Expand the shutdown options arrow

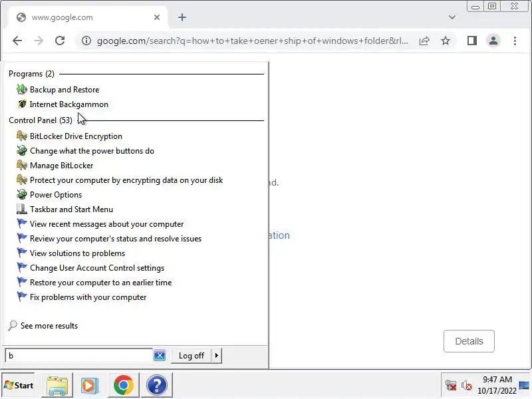pos(217,355)
